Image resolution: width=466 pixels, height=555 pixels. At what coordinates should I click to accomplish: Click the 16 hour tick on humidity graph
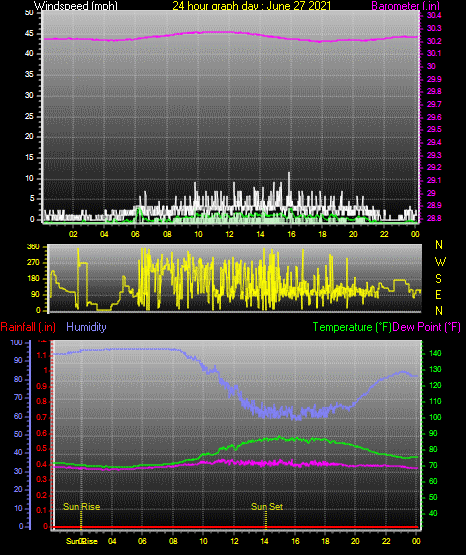(x=295, y=541)
